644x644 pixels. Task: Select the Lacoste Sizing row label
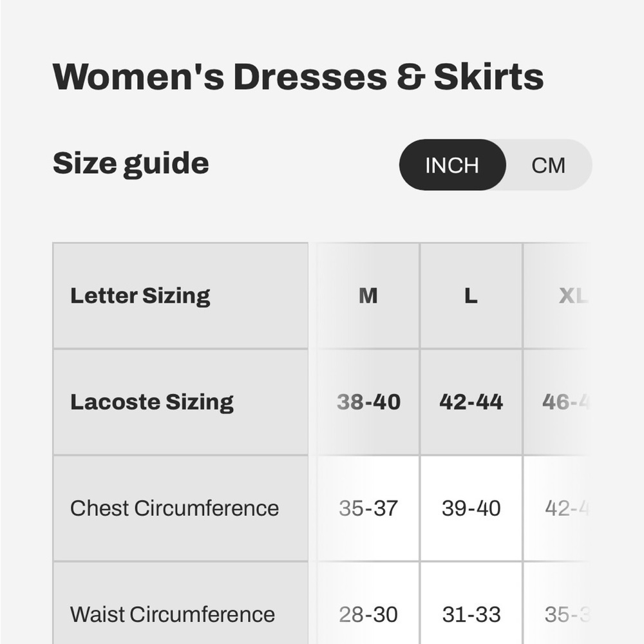[x=151, y=402]
